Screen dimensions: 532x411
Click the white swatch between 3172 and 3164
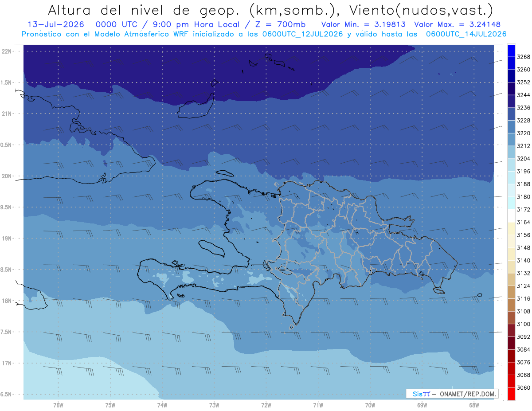511,215
